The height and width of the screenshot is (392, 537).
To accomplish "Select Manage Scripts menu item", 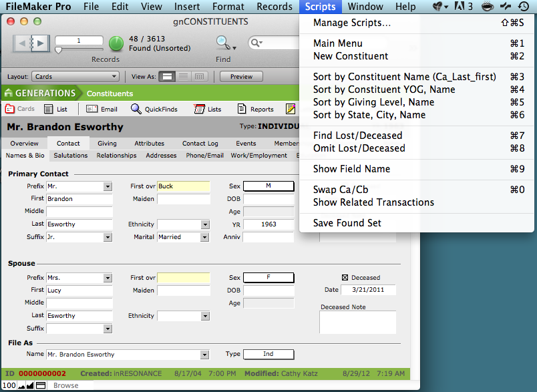I will pyautogui.click(x=352, y=23).
